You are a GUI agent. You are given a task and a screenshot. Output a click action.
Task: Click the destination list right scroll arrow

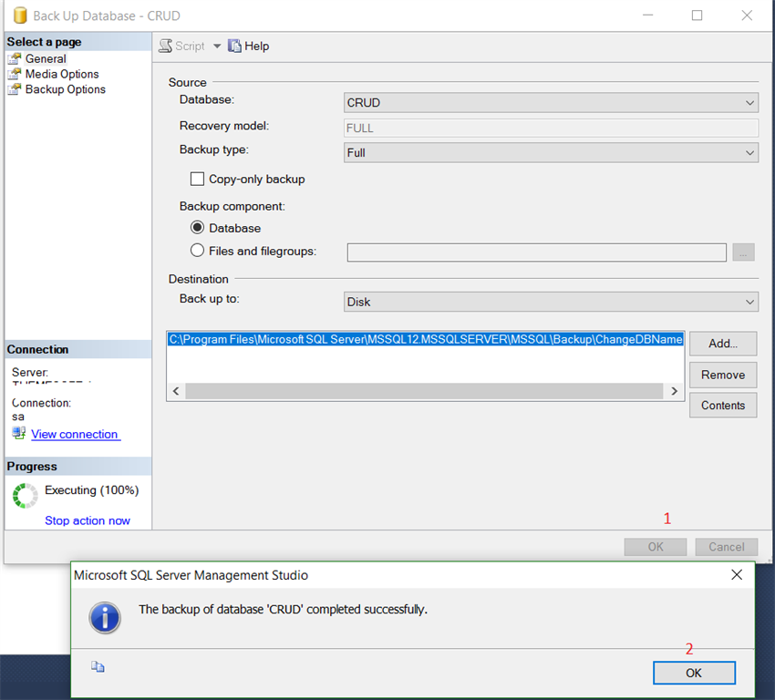coord(674,391)
